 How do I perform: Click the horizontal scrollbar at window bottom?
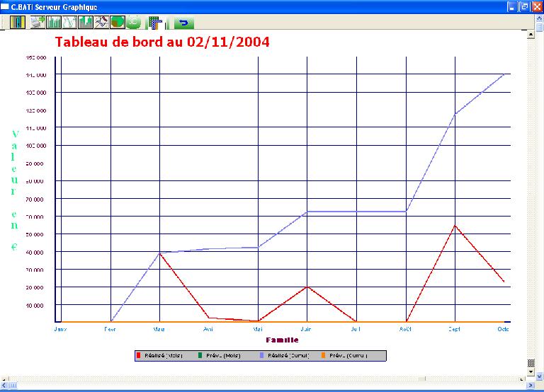(269, 386)
